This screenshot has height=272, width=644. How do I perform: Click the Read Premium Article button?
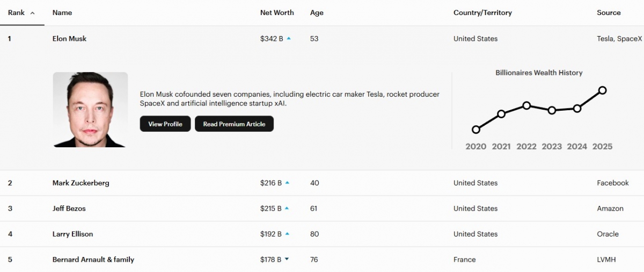[234, 124]
